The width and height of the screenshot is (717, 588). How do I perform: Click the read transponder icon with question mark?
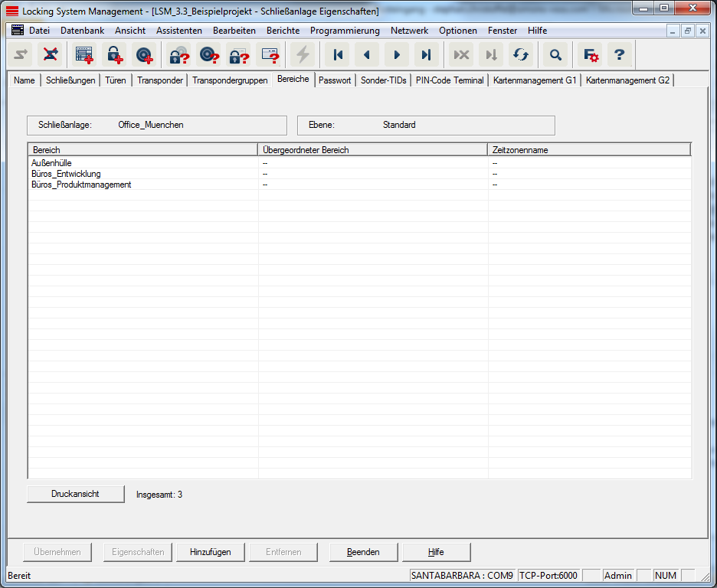pyautogui.click(x=208, y=55)
